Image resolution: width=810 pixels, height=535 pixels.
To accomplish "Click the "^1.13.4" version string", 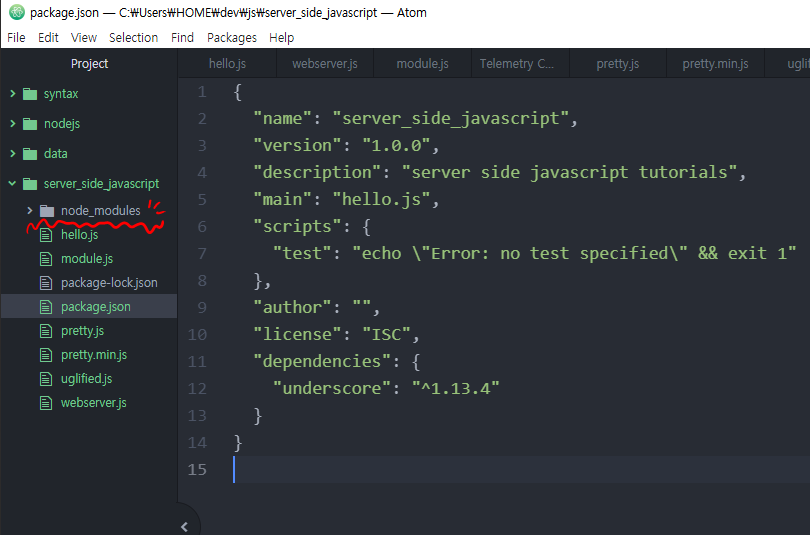I will pyautogui.click(x=456, y=388).
